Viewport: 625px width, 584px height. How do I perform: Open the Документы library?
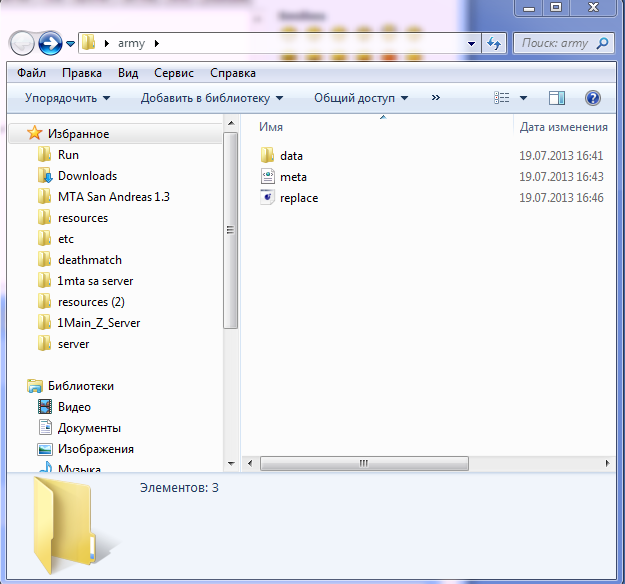[x=89, y=428]
